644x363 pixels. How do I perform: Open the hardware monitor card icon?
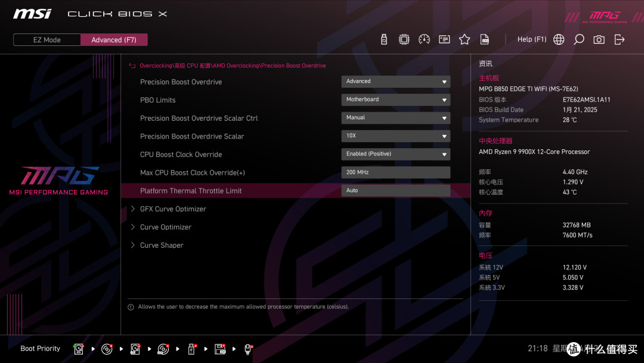tap(444, 39)
